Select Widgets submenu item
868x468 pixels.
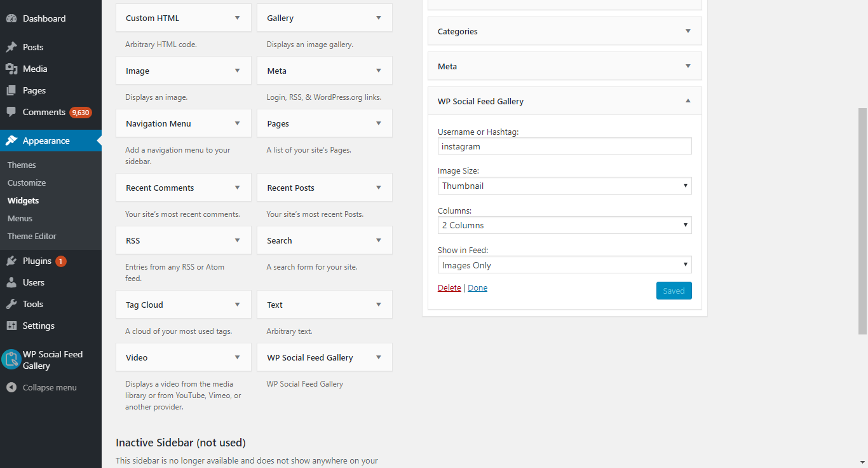pyautogui.click(x=23, y=200)
